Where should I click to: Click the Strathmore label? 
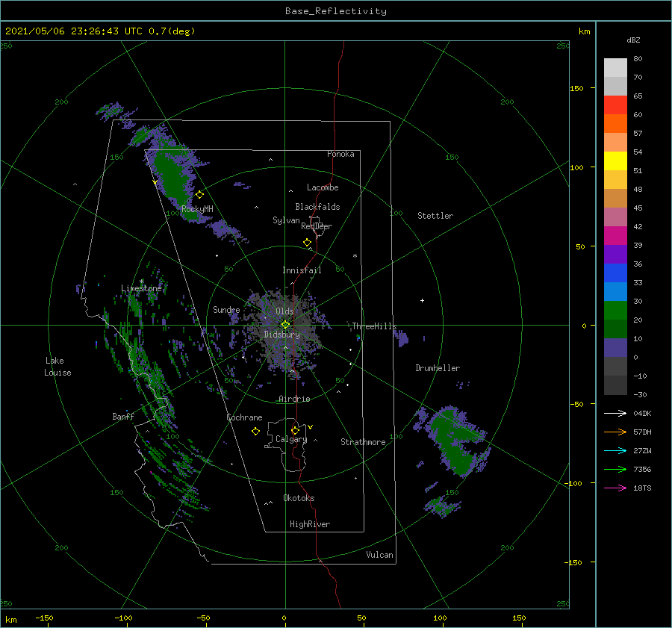[x=363, y=442]
